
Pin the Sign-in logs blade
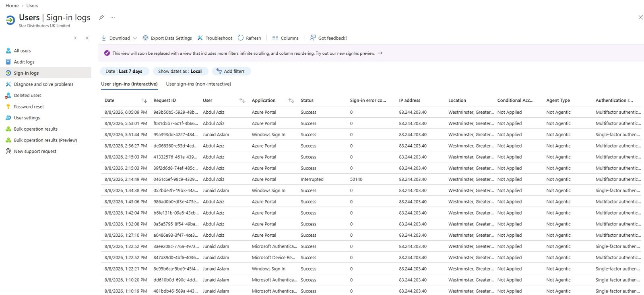click(101, 17)
